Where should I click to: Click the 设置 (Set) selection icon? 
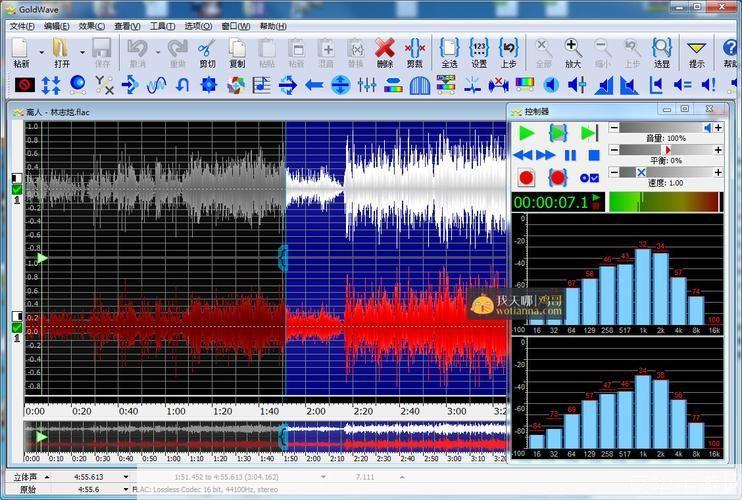pyautogui.click(x=479, y=48)
